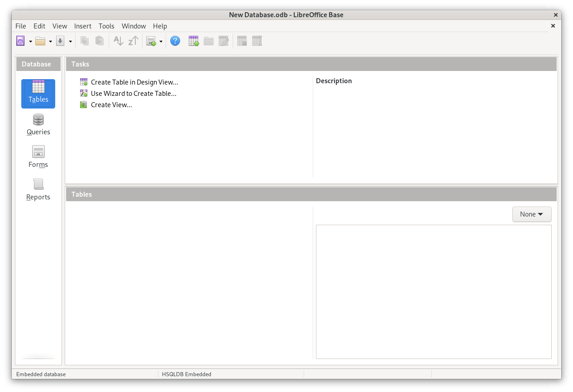Image resolution: width=573 pixels, height=392 pixels.
Task: Click Create Table in Design View
Action: 134,82
